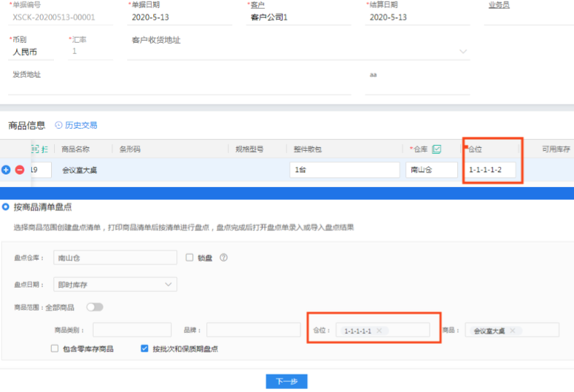Expand the 客户收货地址 dropdown arrow
Viewport: 574px width, 392px height.
[463, 52]
